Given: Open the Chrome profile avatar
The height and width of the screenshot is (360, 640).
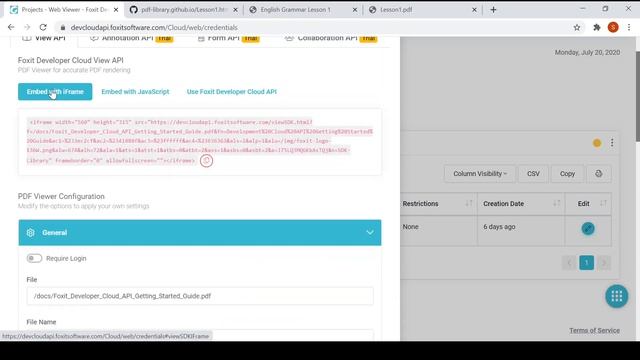Looking at the screenshot, I should 613,27.
